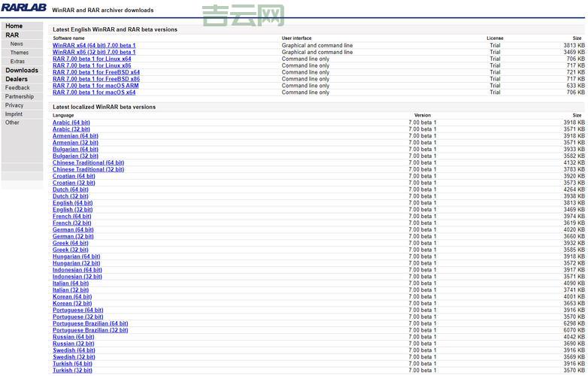View the Privacy page
This screenshot has height=376, width=588.
[x=14, y=105]
